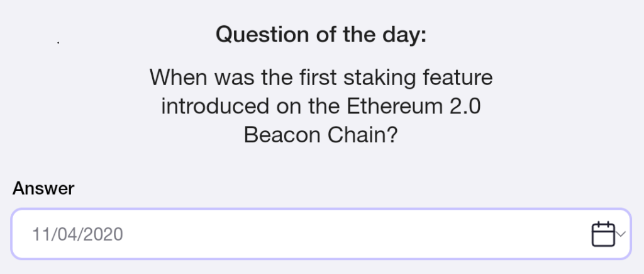Select the day '04' in date field
Image resolution: width=644 pixels, height=274 pixels.
point(62,235)
